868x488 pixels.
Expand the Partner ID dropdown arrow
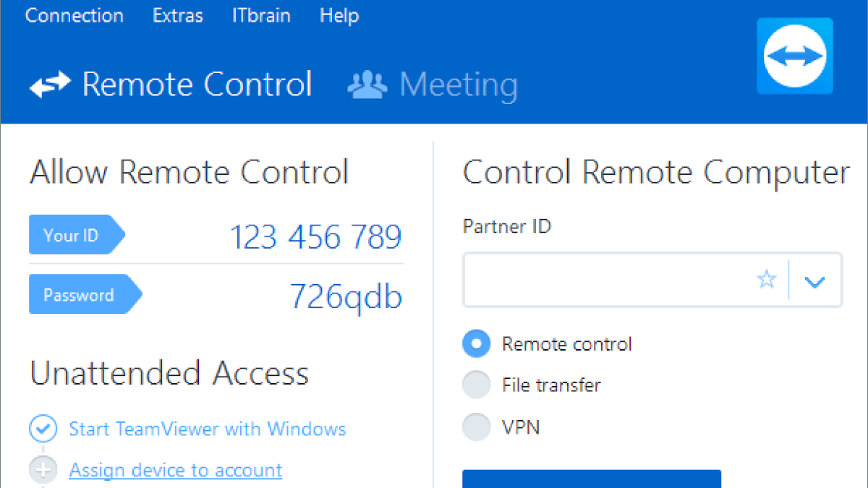click(x=815, y=281)
